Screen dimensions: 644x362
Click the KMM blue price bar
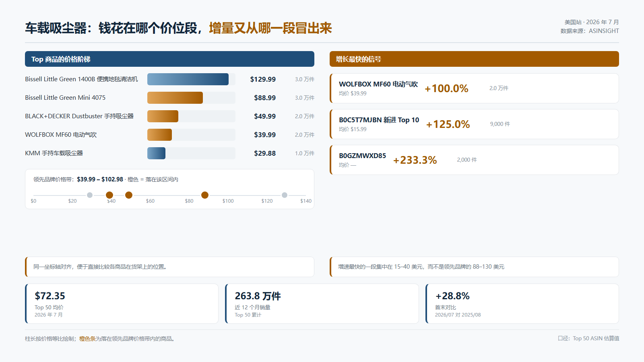[x=156, y=153]
